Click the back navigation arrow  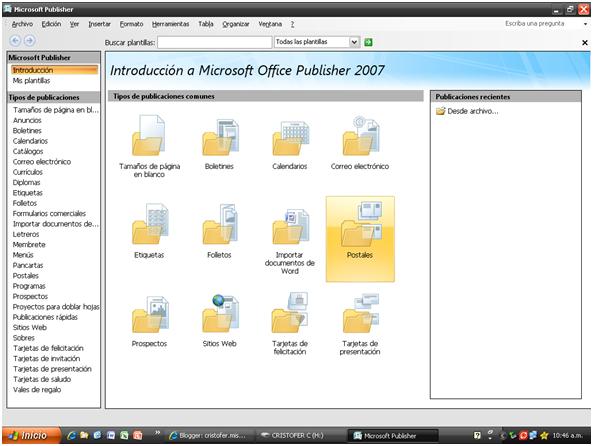pos(15,40)
